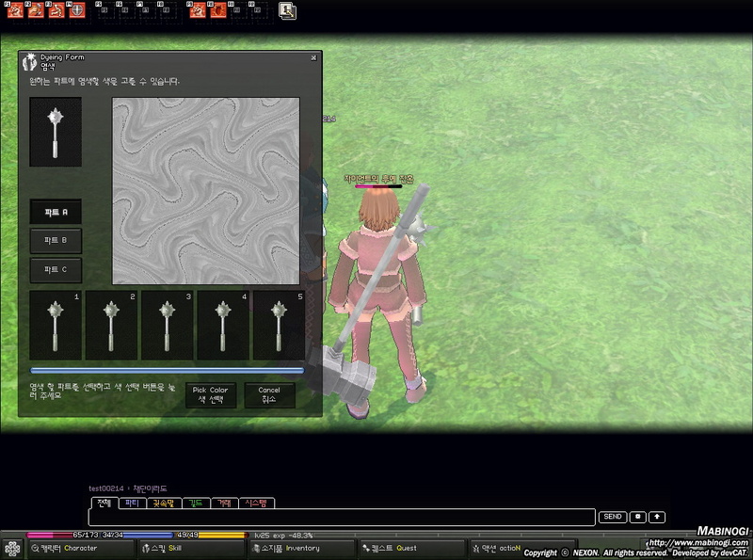Screen dimensions: 753x560
Task: Open the Character menu
Action: coord(81,548)
